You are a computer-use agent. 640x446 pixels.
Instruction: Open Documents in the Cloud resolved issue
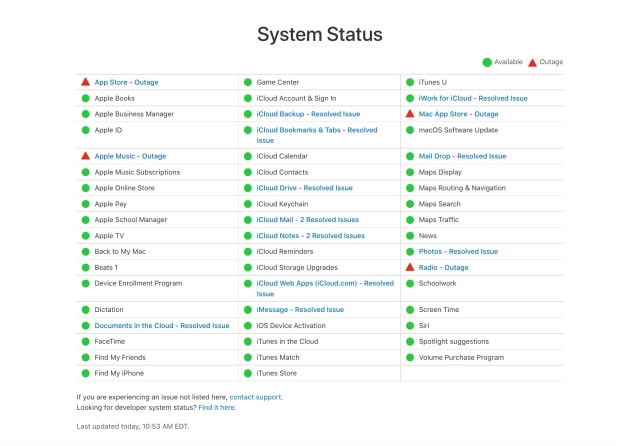pyautogui.click(x=161, y=325)
